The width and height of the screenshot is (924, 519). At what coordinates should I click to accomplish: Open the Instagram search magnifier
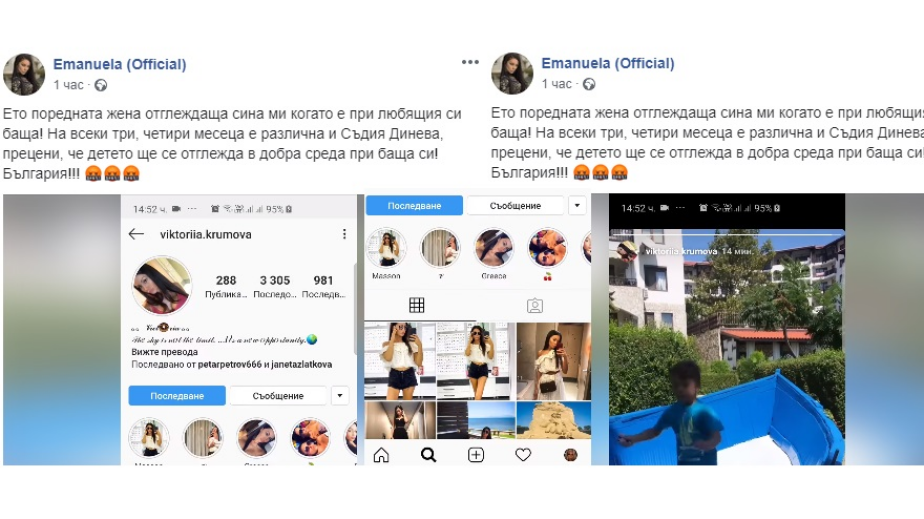[x=428, y=455]
